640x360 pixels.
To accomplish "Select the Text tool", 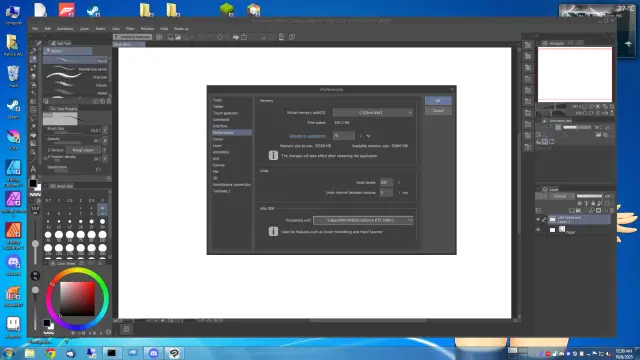I will [33, 169].
